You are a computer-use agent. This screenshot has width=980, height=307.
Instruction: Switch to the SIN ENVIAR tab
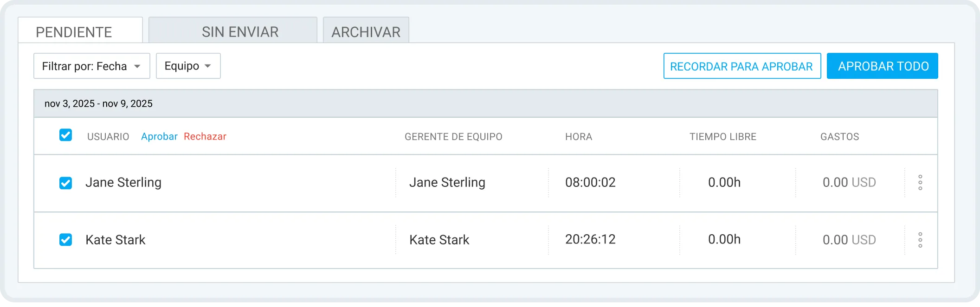239,32
